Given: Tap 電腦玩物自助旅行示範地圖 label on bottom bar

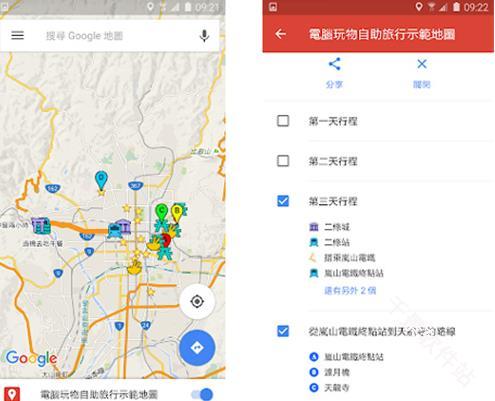Looking at the screenshot, I should coord(99,395).
